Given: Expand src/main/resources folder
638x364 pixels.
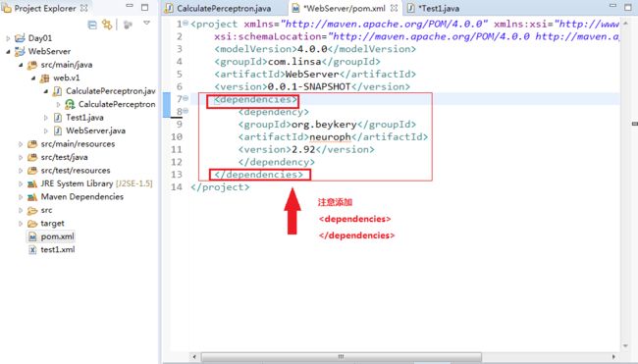Looking at the screenshot, I should tap(21, 144).
